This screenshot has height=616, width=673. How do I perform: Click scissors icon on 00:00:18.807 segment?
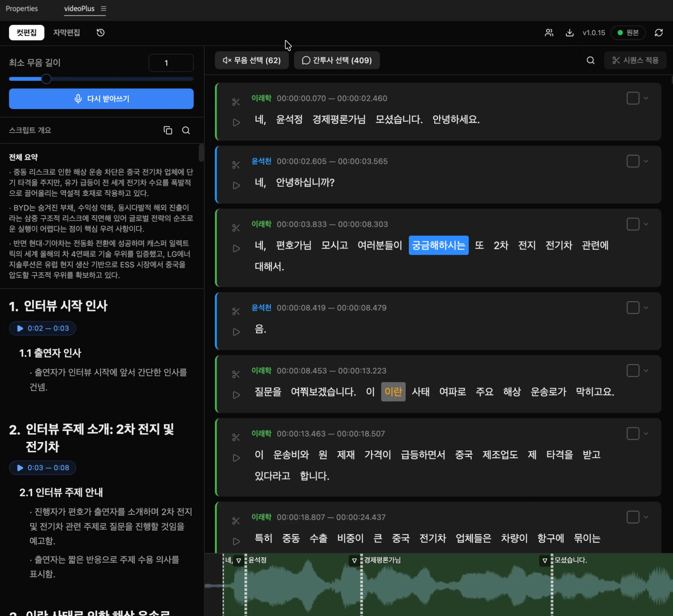click(236, 521)
